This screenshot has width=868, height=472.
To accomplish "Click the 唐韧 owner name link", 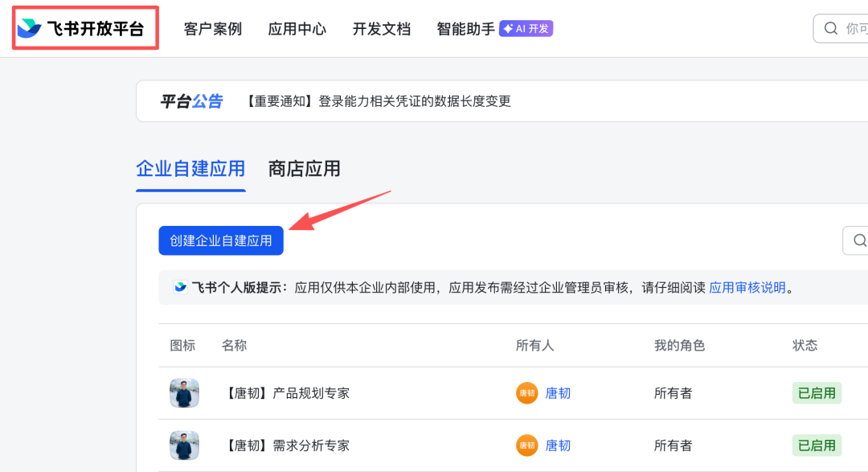I will coord(558,393).
